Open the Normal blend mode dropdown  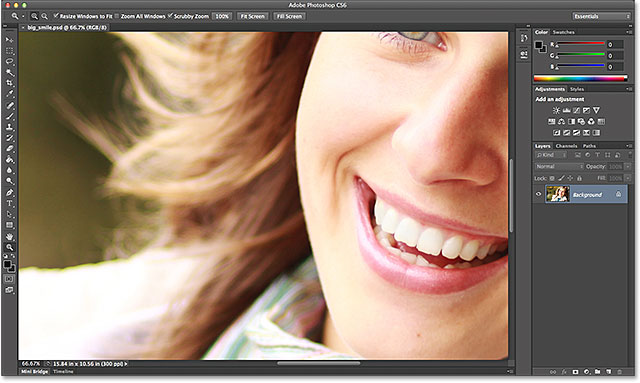coord(559,167)
